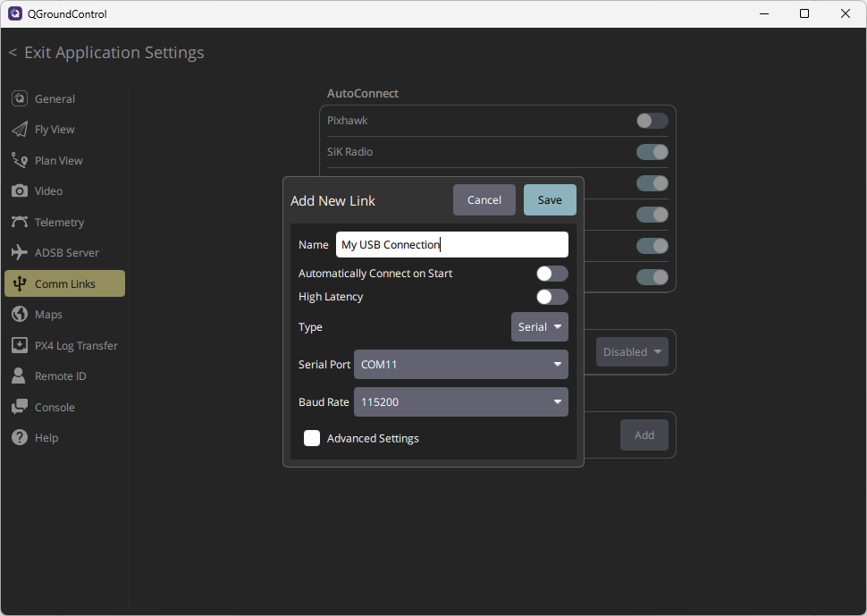The image size is (867, 616).
Task: Save the new link
Action: pyautogui.click(x=550, y=200)
